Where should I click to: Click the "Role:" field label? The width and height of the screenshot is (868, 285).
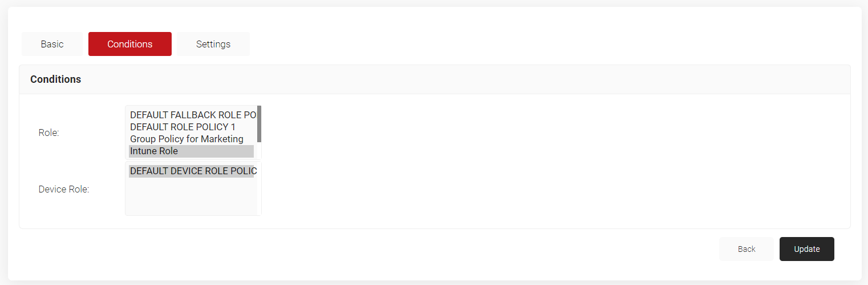[x=49, y=133]
